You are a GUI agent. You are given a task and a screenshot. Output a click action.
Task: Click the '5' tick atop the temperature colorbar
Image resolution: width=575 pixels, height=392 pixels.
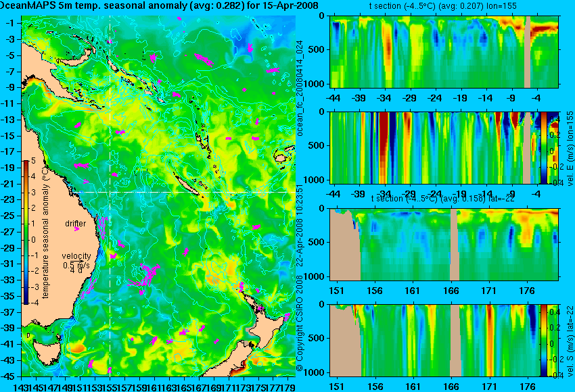click(33, 161)
